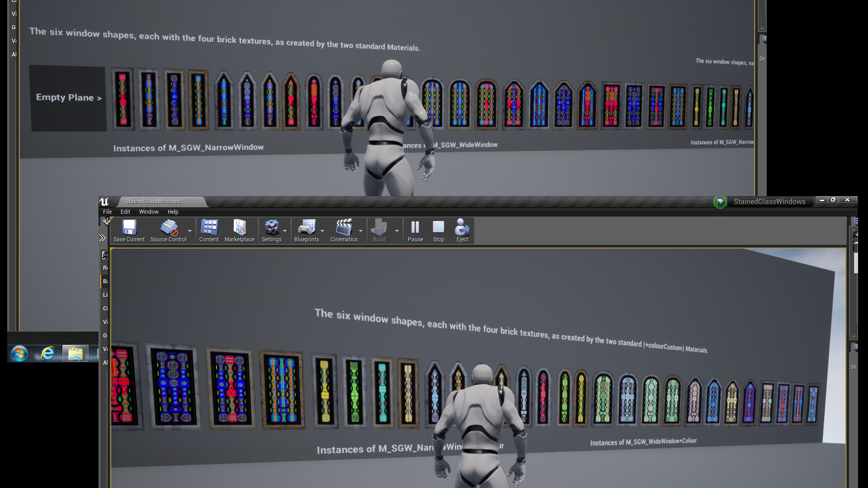Open the Window menu
The width and height of the screenshot is (868, 488).
point(149,211)
